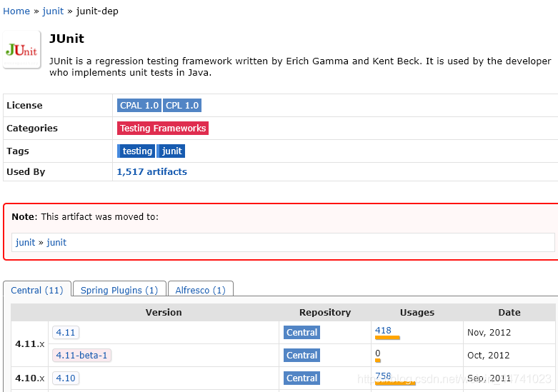
Task: Open the junit breadcrumb link
Action: pyautogui.click(x=53, y=11)
